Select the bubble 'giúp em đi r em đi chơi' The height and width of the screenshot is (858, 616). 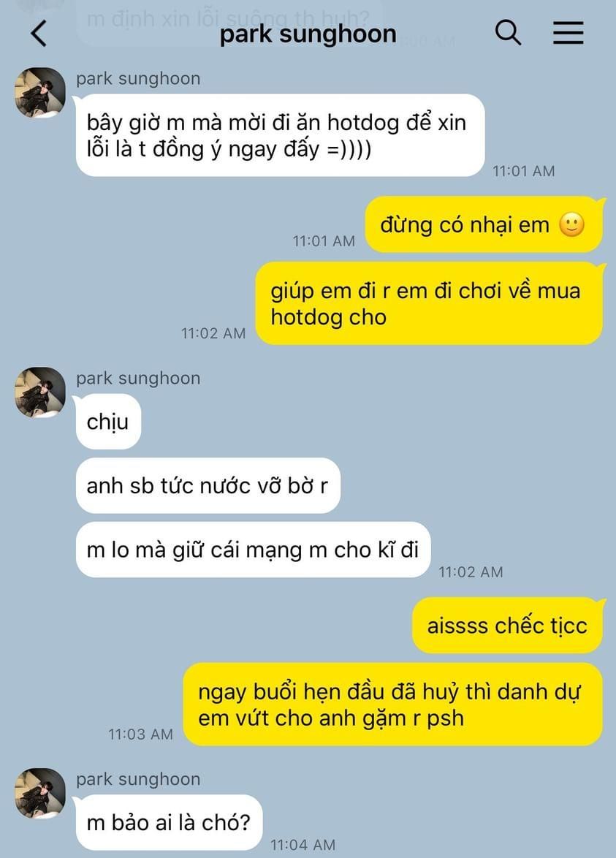(x=430, y=304)
